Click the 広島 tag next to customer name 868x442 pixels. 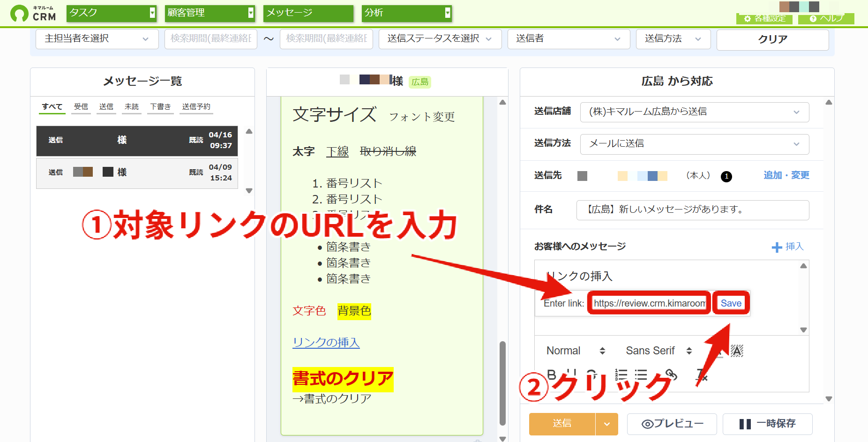pyautogui.click(x=420, y=82)
